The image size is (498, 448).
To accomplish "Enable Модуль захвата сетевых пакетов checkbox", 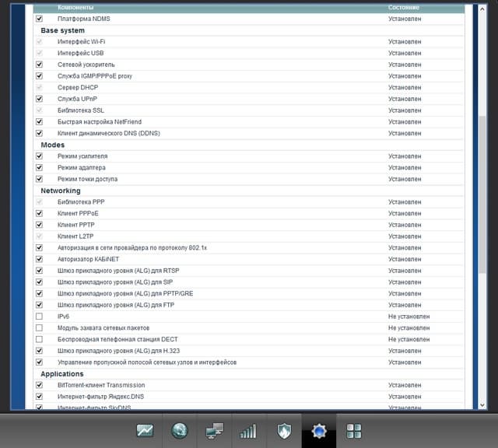I will [39, 327].
